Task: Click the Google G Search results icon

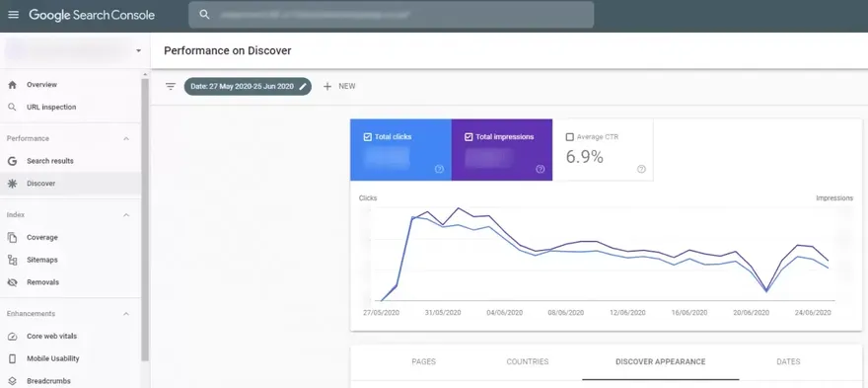Action: click(x=12, y=161)
